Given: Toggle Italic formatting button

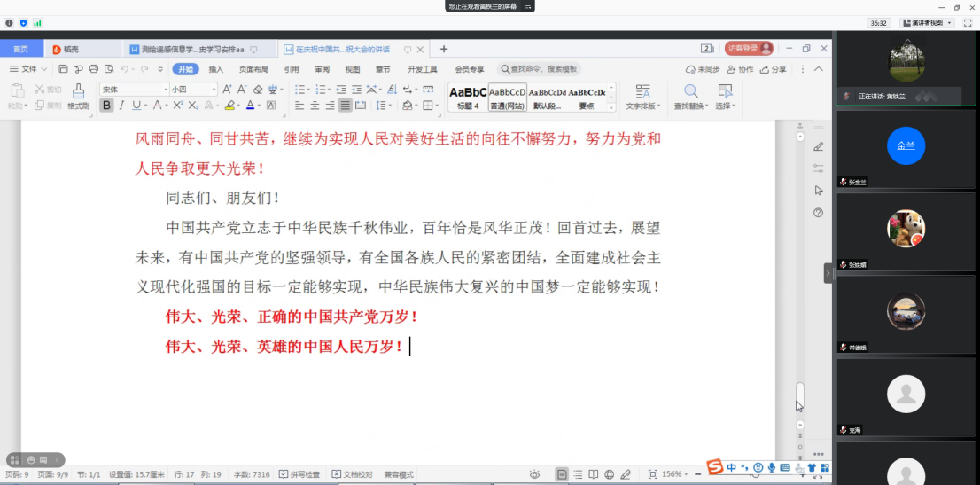Looking at the screenshot, I should (x=122, y=106).
